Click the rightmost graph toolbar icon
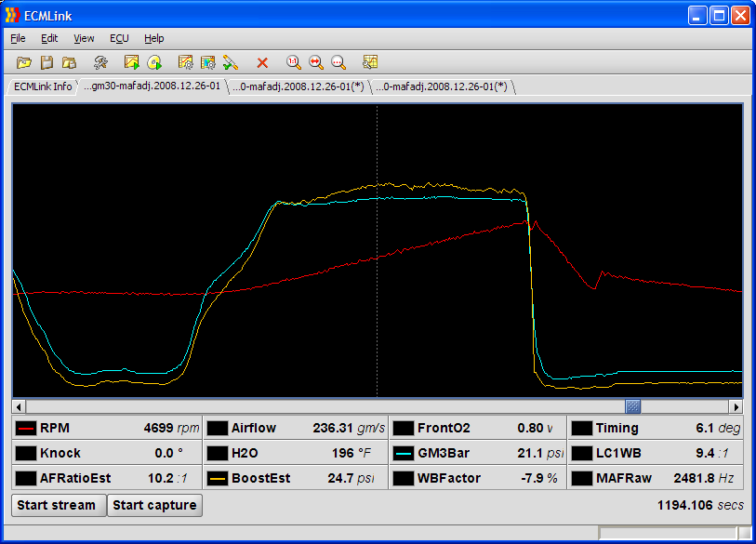The image size is (756, 544). click(x=370, y=62)
